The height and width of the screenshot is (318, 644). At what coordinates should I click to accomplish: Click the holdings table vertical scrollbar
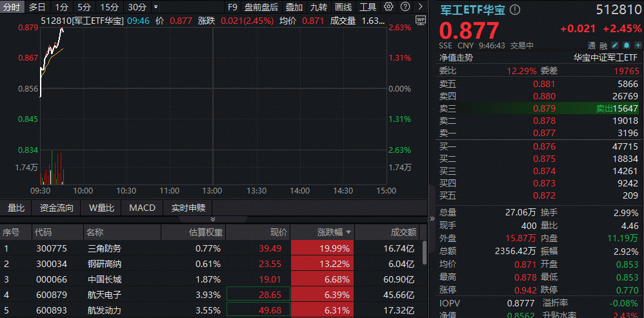click(424, 253)
